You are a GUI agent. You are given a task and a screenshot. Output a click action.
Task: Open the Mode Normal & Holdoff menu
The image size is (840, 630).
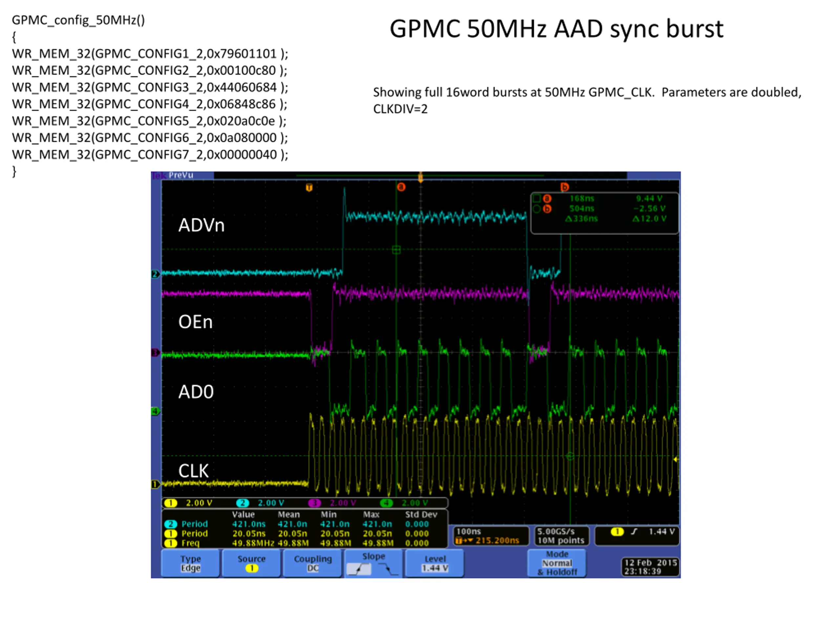tap(557, 563)
